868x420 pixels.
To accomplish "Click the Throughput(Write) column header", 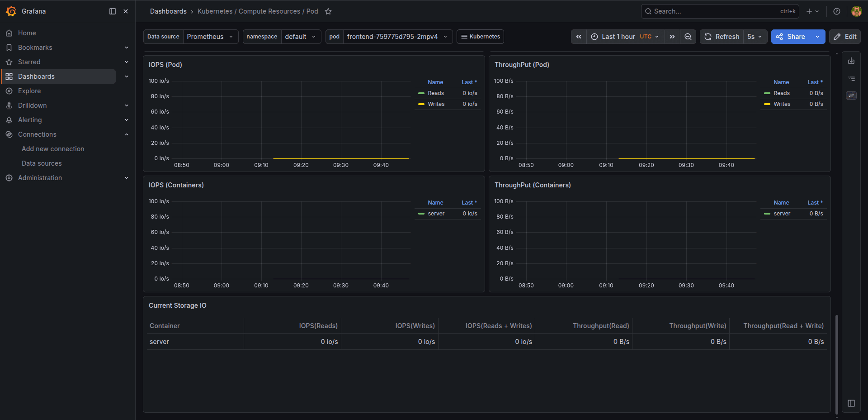I will [x=698, y=326].
